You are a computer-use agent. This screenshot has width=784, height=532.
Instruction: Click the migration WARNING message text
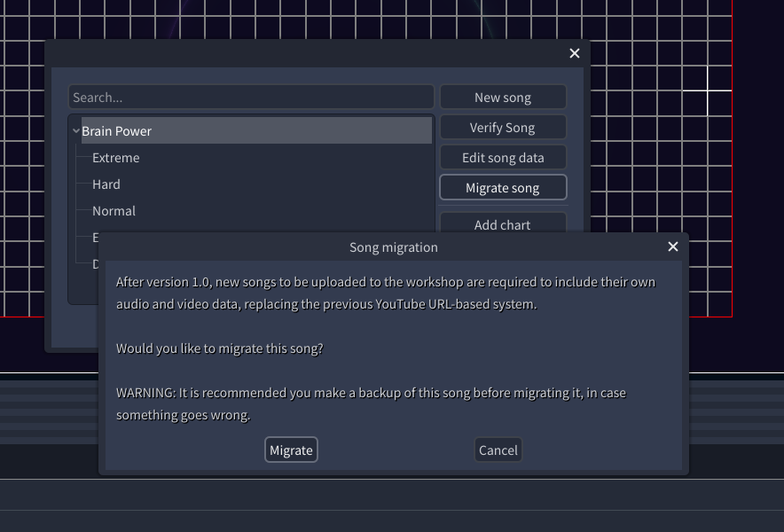pos(371,403)
